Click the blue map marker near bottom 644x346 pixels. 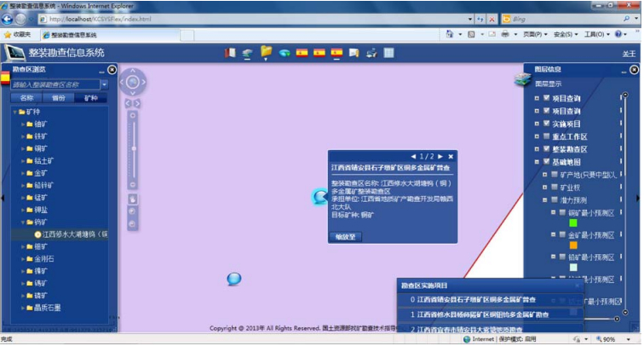click(x=234, y=279)
